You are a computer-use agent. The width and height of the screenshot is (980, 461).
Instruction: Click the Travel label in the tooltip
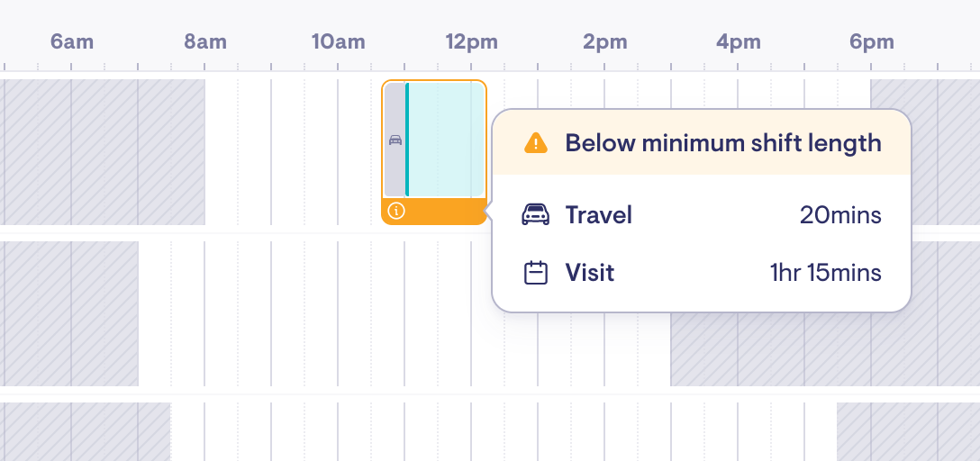click(x=599, y=215)
